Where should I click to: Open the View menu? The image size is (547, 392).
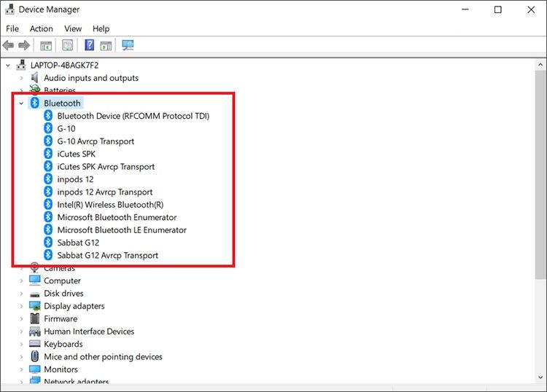(x=73, y=28)
